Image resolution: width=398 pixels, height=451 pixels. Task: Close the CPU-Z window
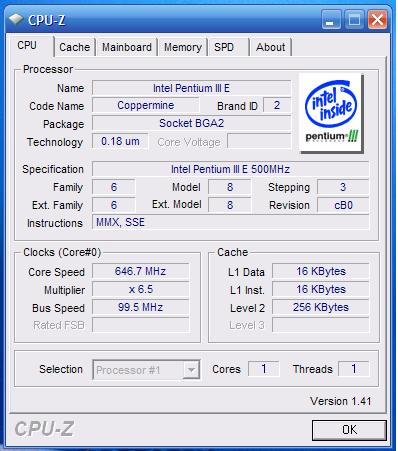[x=377, y=20]
